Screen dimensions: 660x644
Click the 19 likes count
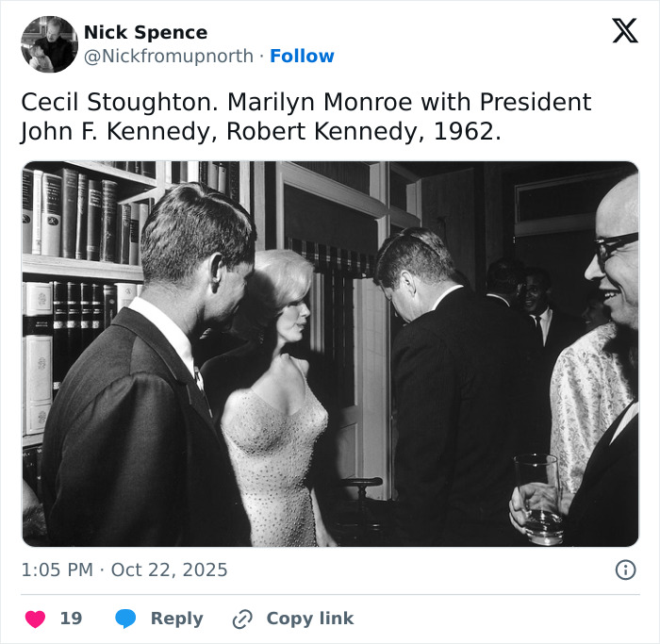[71, 619]
